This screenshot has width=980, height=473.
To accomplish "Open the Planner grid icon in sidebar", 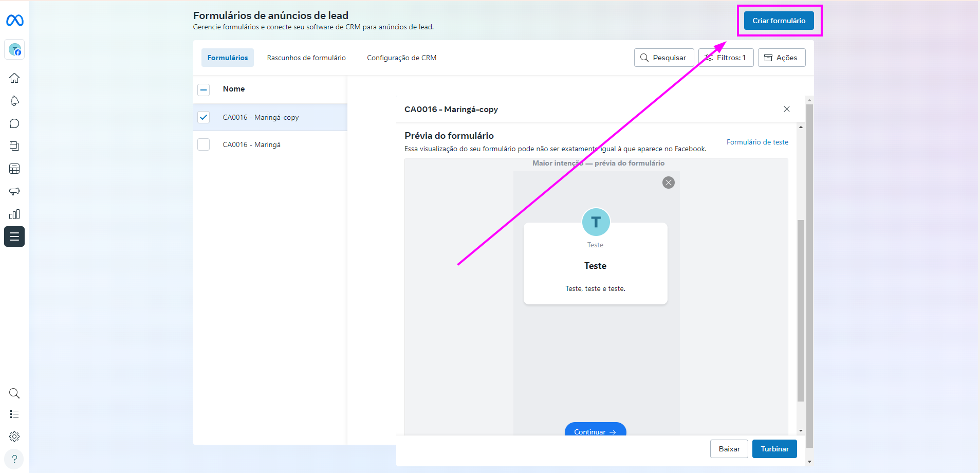I will (x=14, y=169).
